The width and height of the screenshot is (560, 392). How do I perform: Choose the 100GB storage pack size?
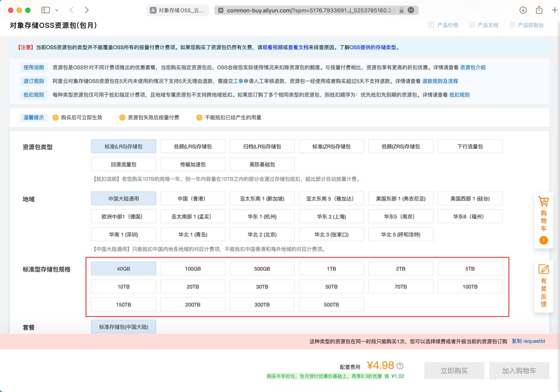(x=192, y=268)
